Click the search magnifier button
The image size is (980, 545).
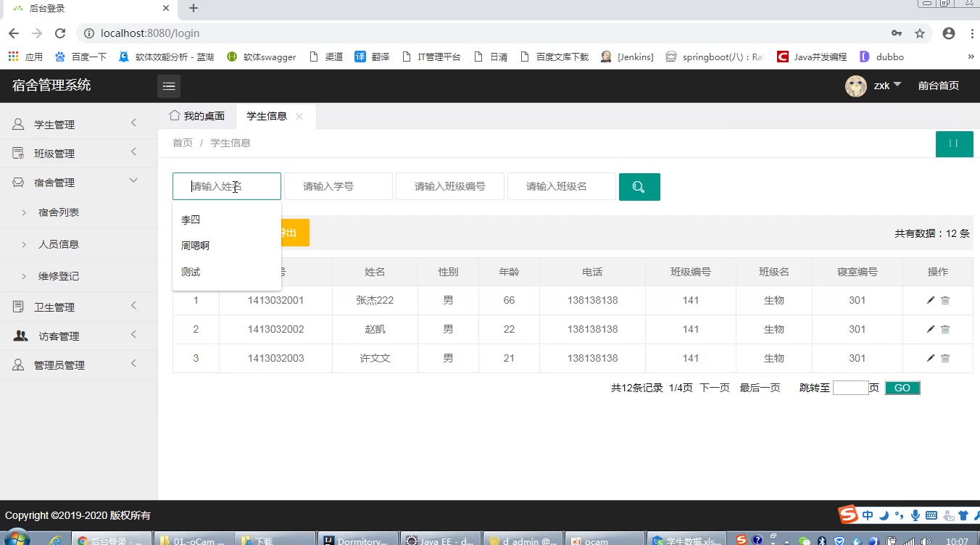(639, 187)
